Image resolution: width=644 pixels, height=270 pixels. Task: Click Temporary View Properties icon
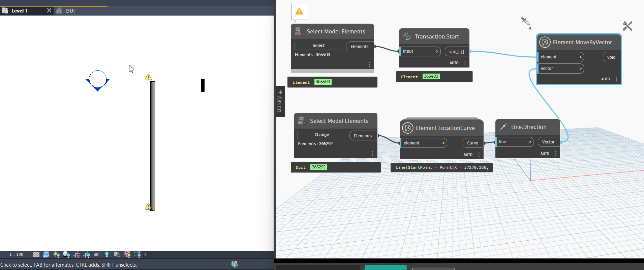117,254
